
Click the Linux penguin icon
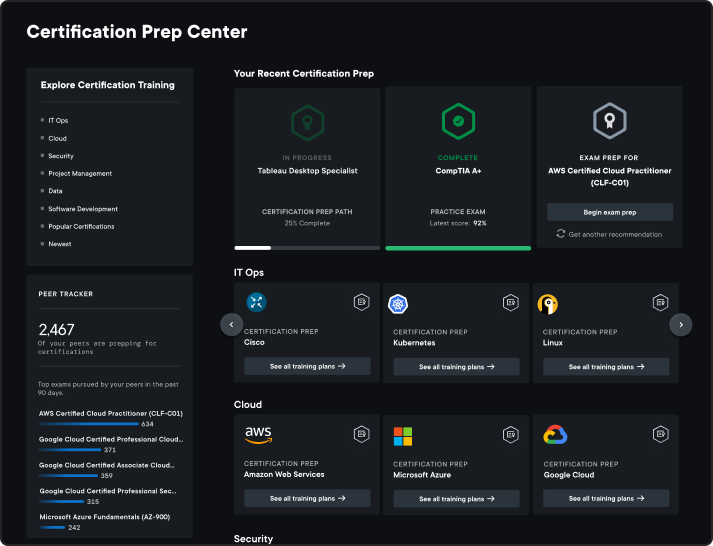tap(548, 304)
